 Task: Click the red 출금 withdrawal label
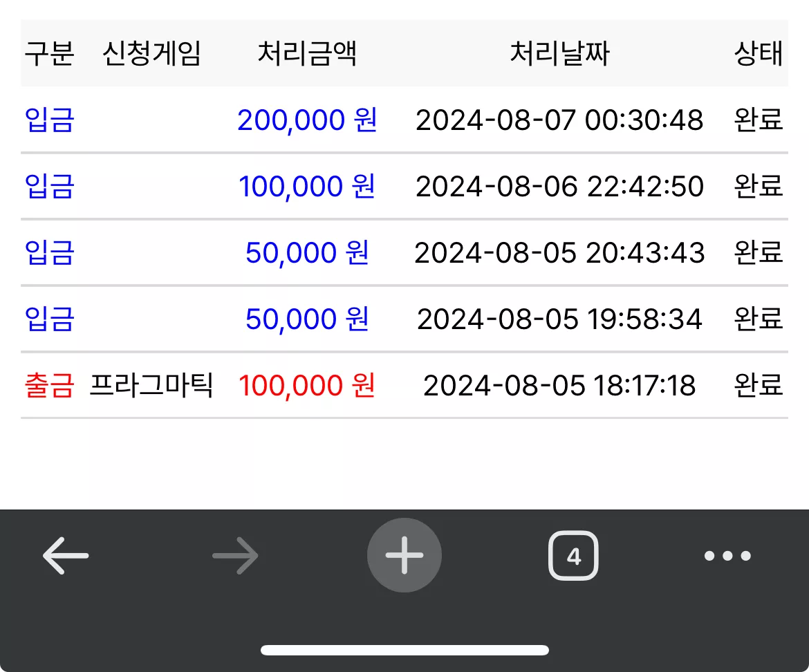50,385
